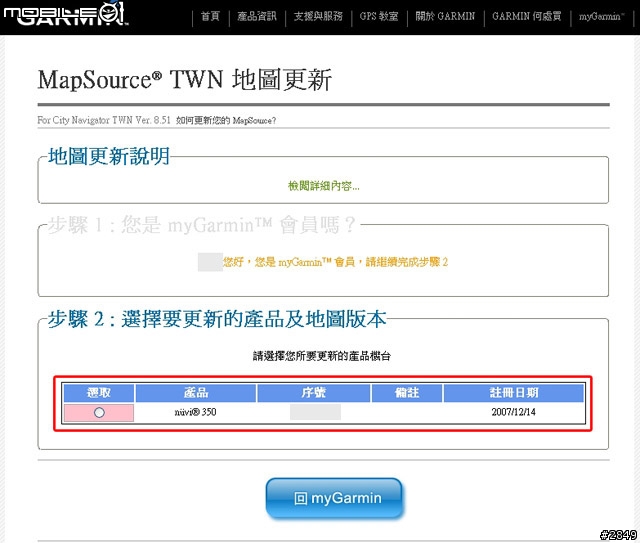Click the 註冊日期 column header
The image size is (640, 543).
514,393
